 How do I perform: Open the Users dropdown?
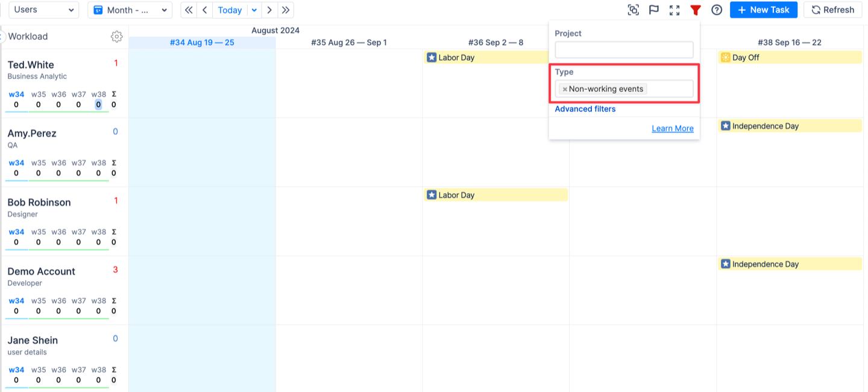43,10
